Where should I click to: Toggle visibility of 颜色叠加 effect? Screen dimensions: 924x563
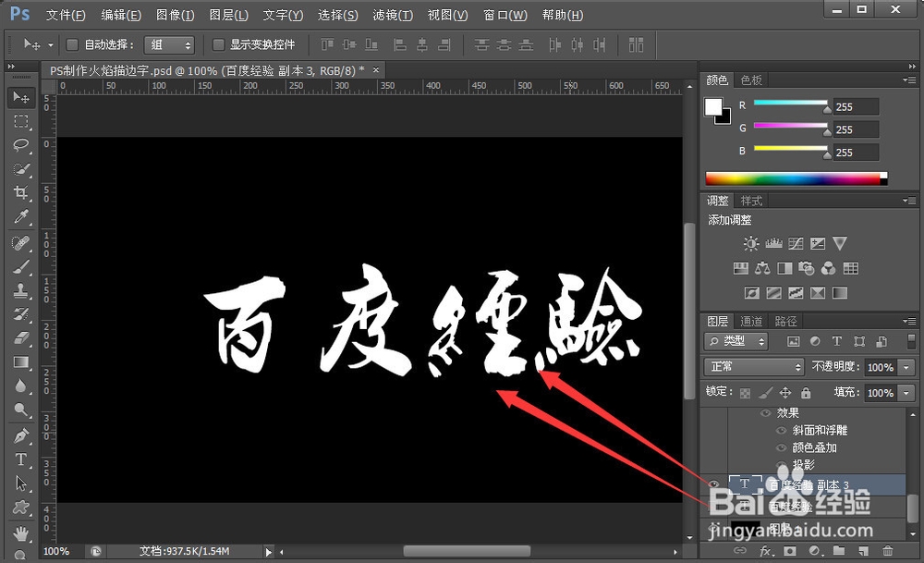(782, 448)
